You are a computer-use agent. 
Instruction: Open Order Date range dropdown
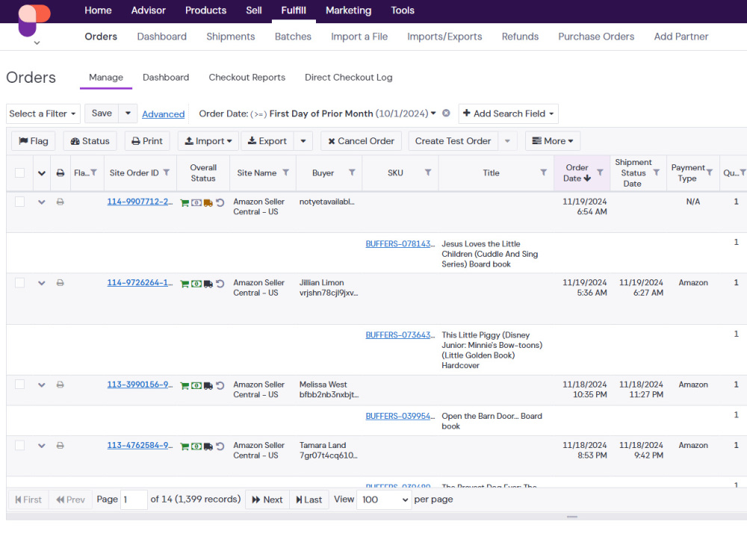433,113
